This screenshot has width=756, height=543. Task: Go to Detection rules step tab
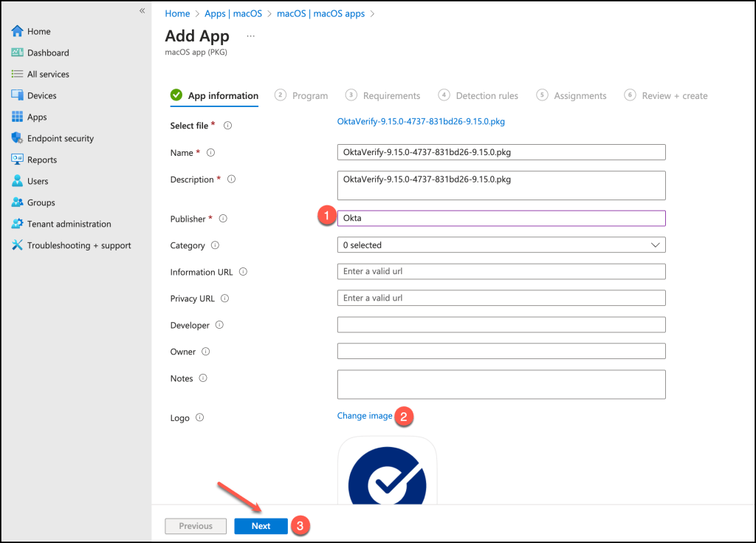[x=478, y=96]
